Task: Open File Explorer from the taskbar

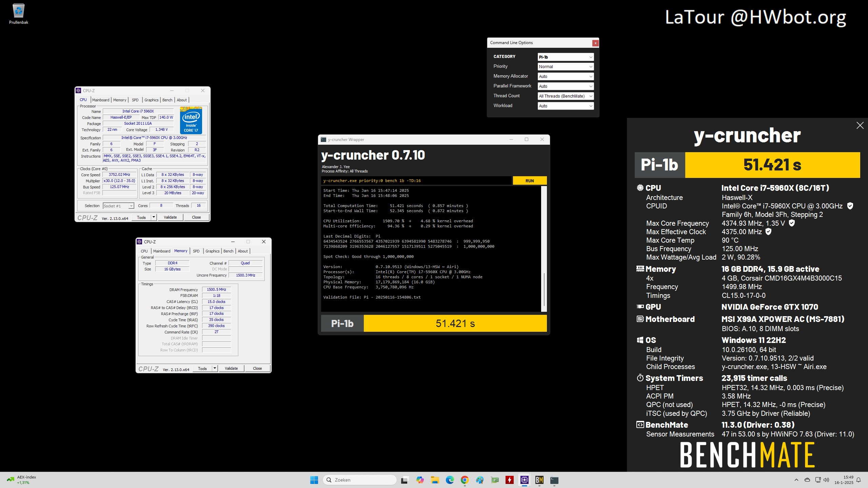Action: [435, 480]
